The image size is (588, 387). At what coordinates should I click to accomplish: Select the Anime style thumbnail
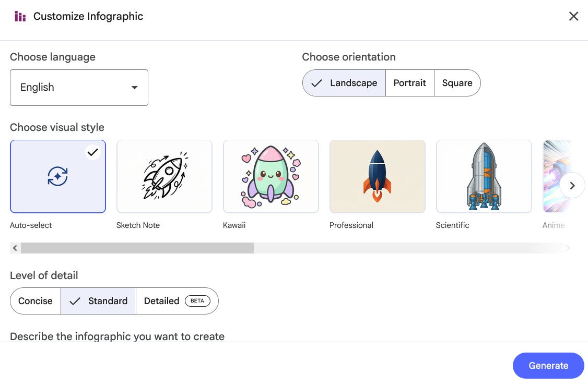pyautogui.click(x=552, y=176)
